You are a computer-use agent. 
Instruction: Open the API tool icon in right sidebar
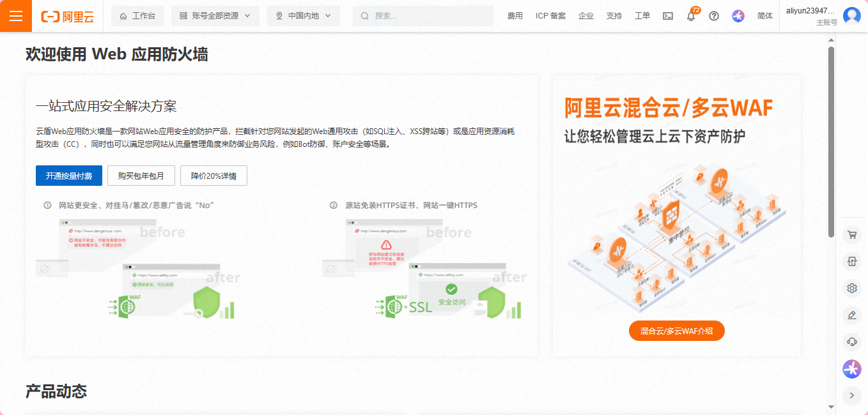pyautogui.click(x=851, y=261)
